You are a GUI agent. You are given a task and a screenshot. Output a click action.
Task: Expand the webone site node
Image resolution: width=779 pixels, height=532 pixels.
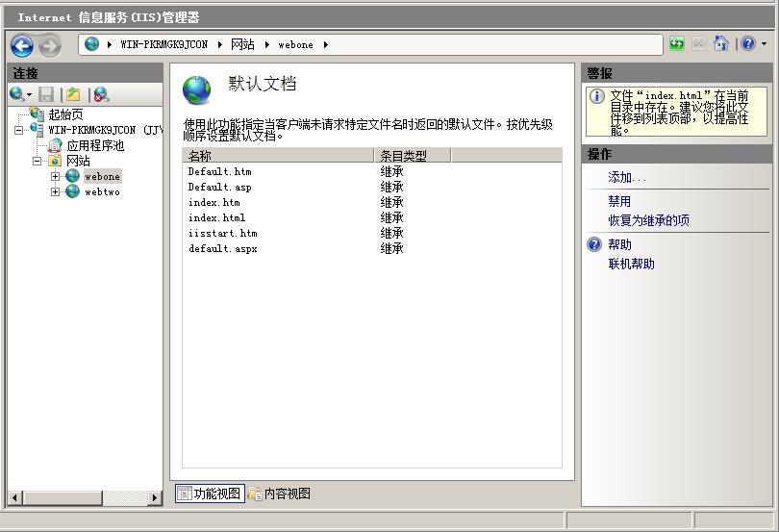coord(55,176)
